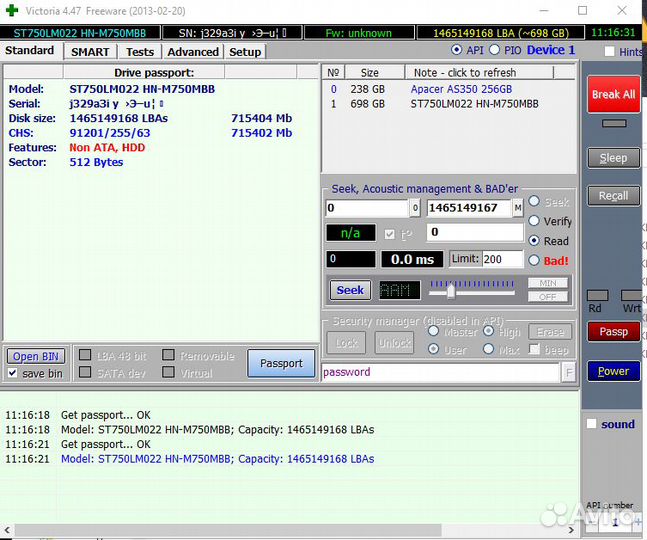Image resolution: width=647 pixels, height=540 pixels.
Task: Select PIO access mode radio button
Action: click(494, 50)
